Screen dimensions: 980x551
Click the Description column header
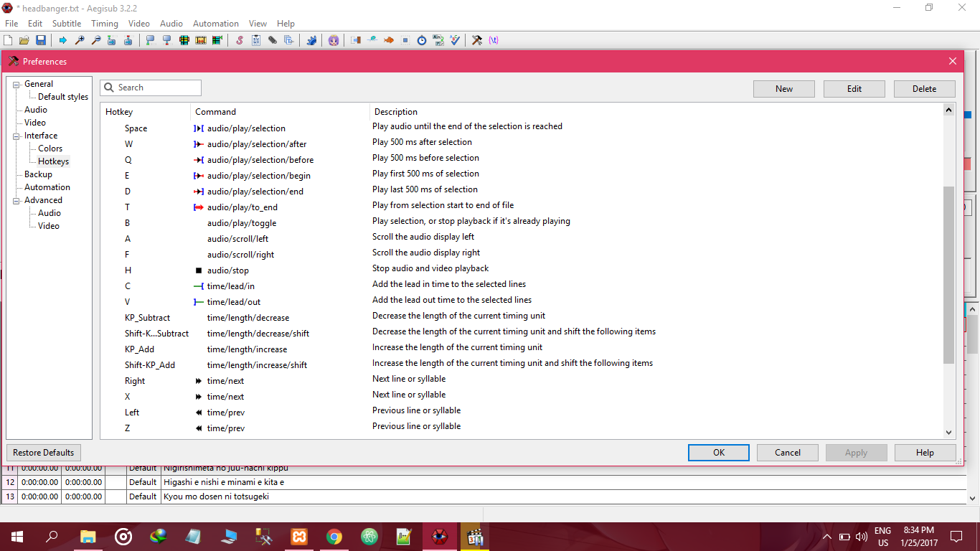point(656,112)
